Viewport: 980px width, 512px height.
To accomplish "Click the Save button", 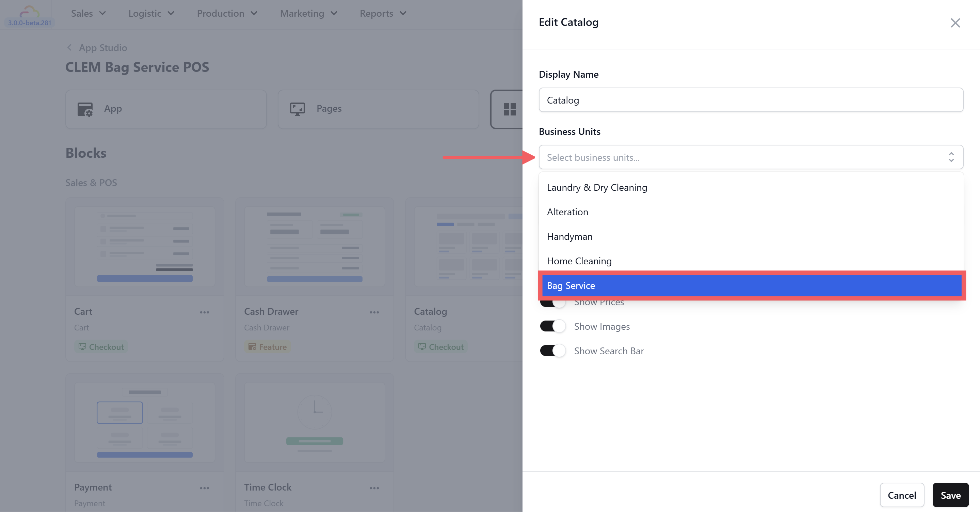I will pyautogui.click(x=950, y=495).
